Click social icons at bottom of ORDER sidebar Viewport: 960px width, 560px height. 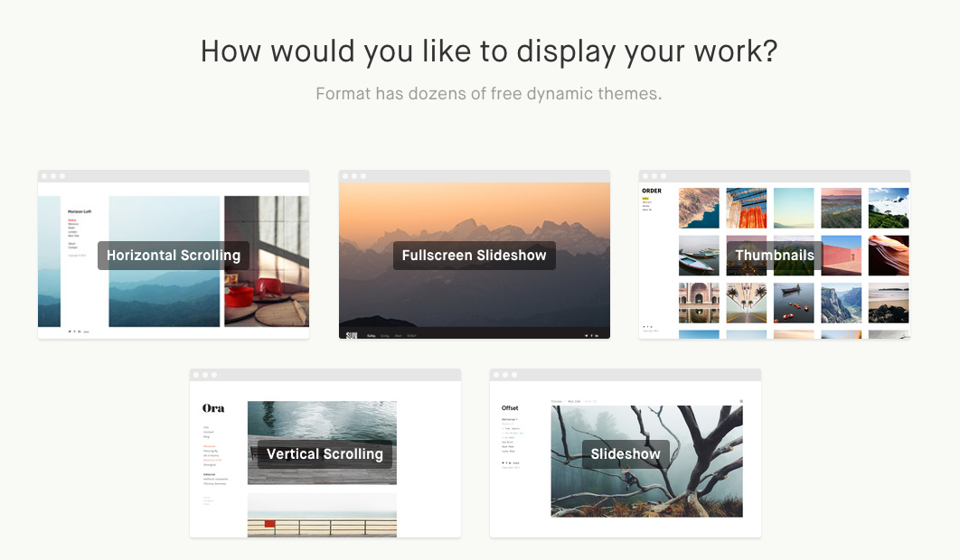tap(646, 326)
